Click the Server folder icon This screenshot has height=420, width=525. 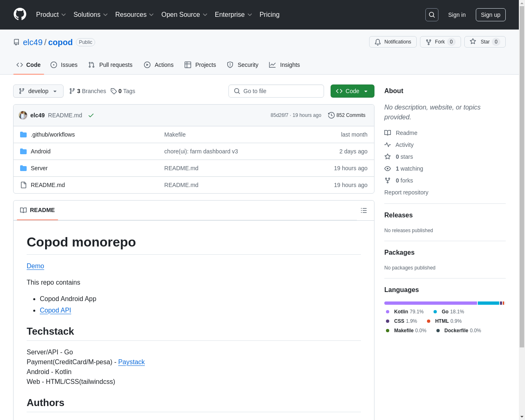(x=23, y=168)
